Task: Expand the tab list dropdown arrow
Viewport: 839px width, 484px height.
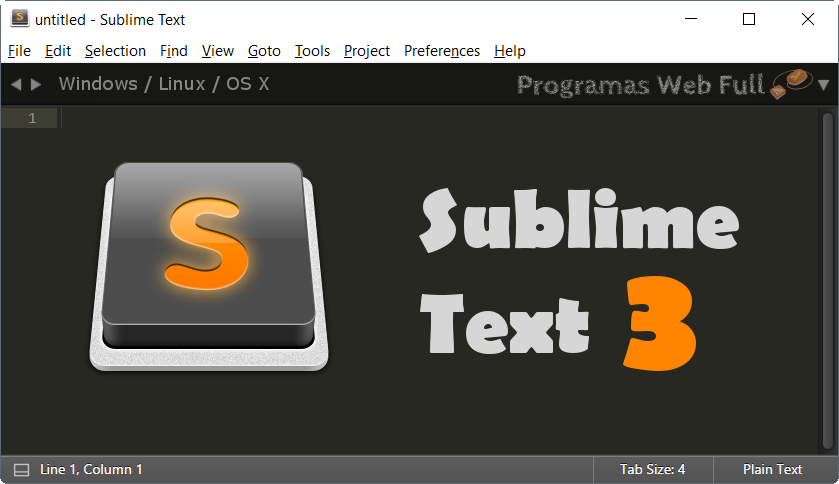Action: 823,84
